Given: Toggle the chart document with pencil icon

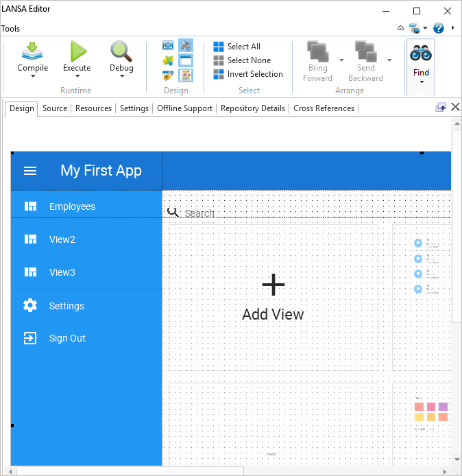Looking at the screenshot, I should coord(186,75).
